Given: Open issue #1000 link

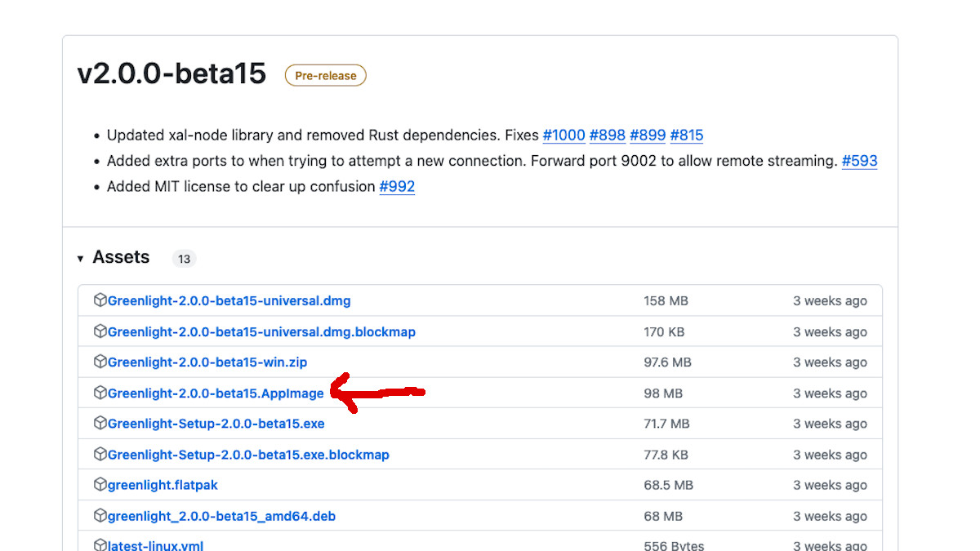Looking at the screenshot, I should click(x=563, y=136).
